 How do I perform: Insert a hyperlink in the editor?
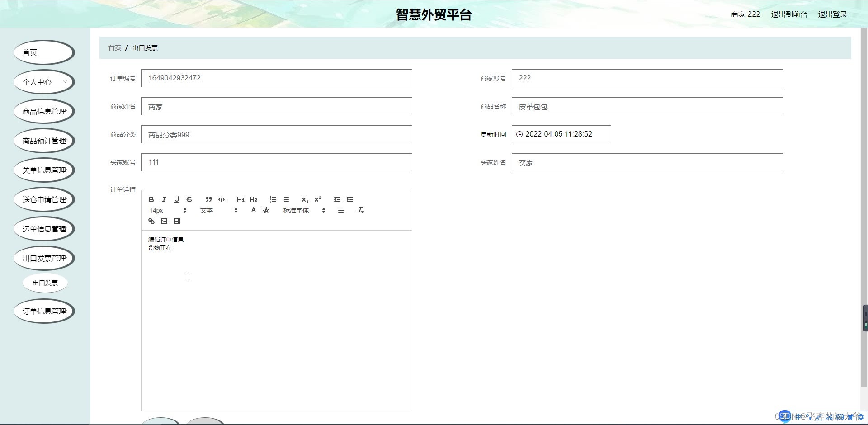pyautogui.click(x=151, y=221)
